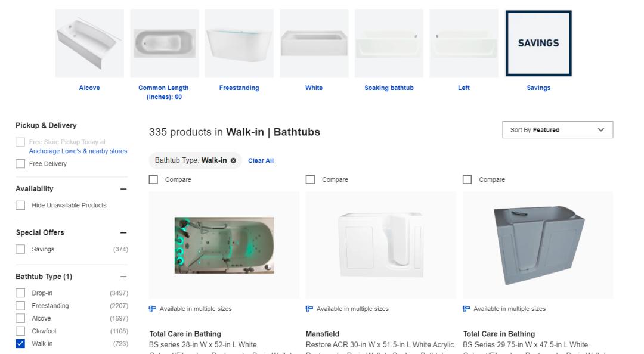Screen dimensions: 644x354
Task: Click the Alcove bathtub category image
Action: click(x=89, y=44)
